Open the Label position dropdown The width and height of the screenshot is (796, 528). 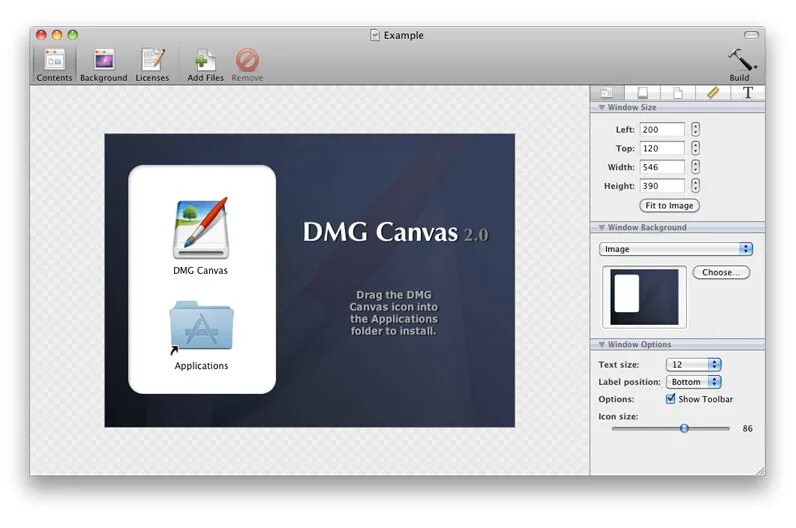[x=693, y=382]
